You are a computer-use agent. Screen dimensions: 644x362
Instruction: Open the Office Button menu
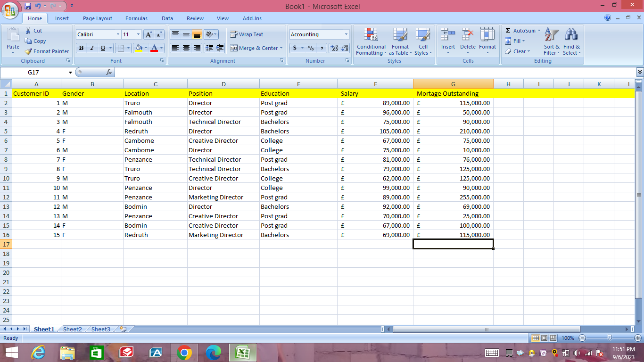[x=10, y=9]
